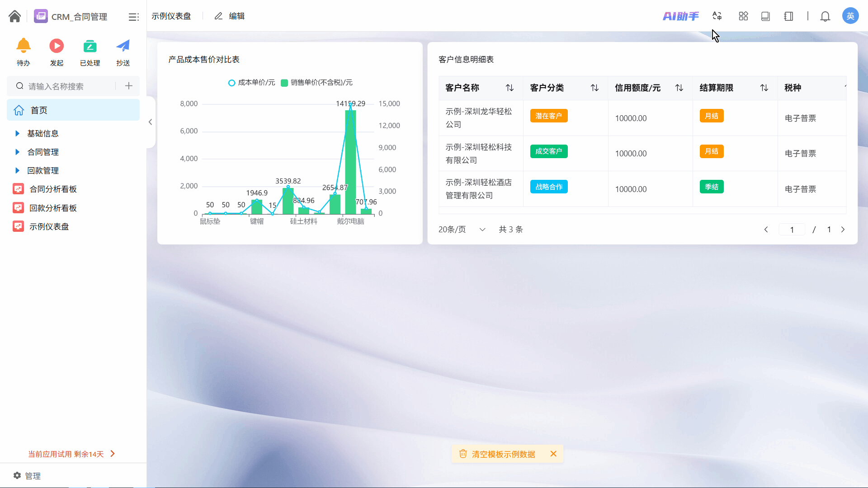The width and height of the screenshot is (868, 488).
Task: Click the 发起 play icon
Action: tap(57, 46)
